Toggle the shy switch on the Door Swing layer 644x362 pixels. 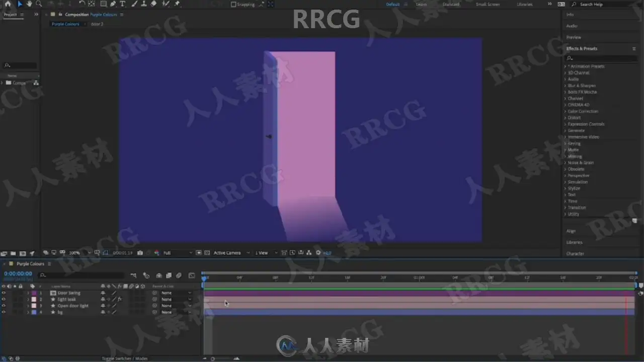(103, 293)
